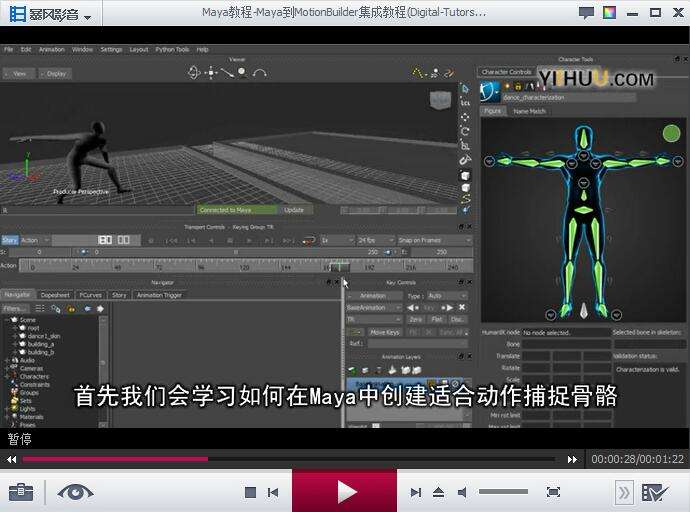This screenshot has height=512, width=690.
Task: Select the pan/travelling tool in viewer
Action: tap(211, 72)
